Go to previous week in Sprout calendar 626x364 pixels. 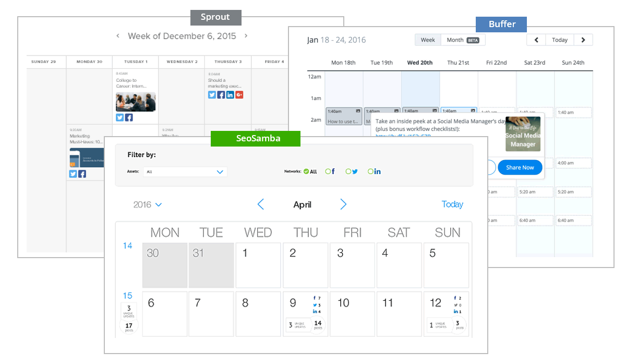coord(118,36)
